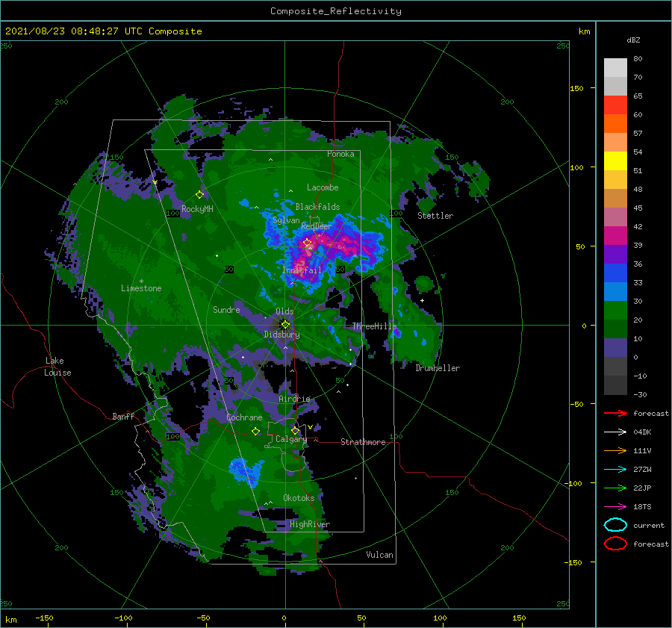Click the yellow diamond marker above Calgary

295,430
